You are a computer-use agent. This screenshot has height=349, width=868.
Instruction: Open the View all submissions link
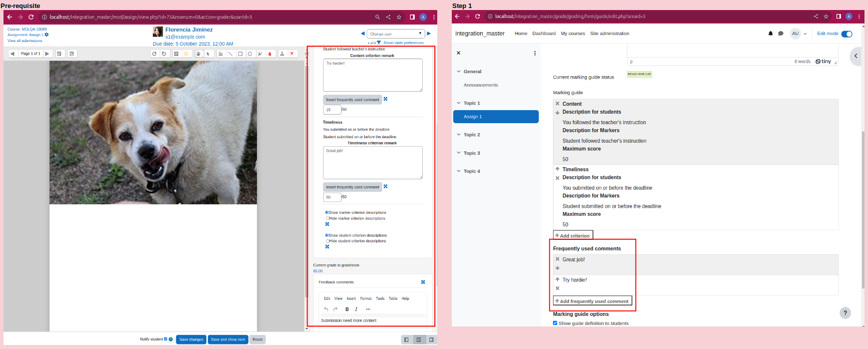click(x=25, y=41)
